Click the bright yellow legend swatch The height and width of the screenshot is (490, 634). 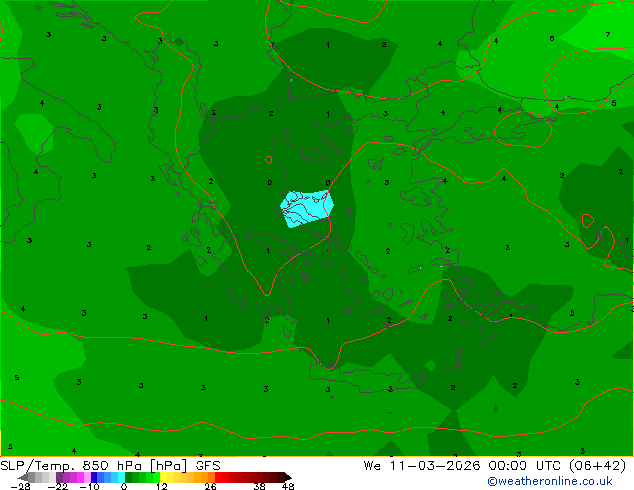click(x=163, y=477)
